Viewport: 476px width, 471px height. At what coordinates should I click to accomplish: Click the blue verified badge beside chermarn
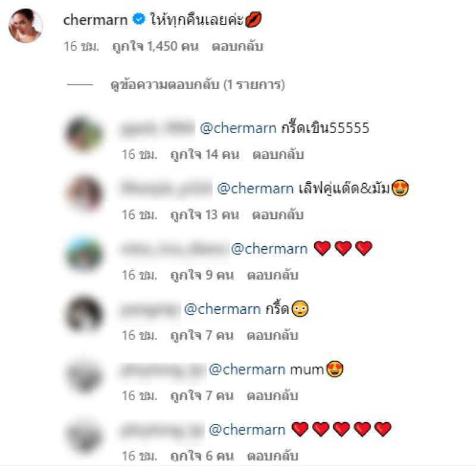(139, 20)
